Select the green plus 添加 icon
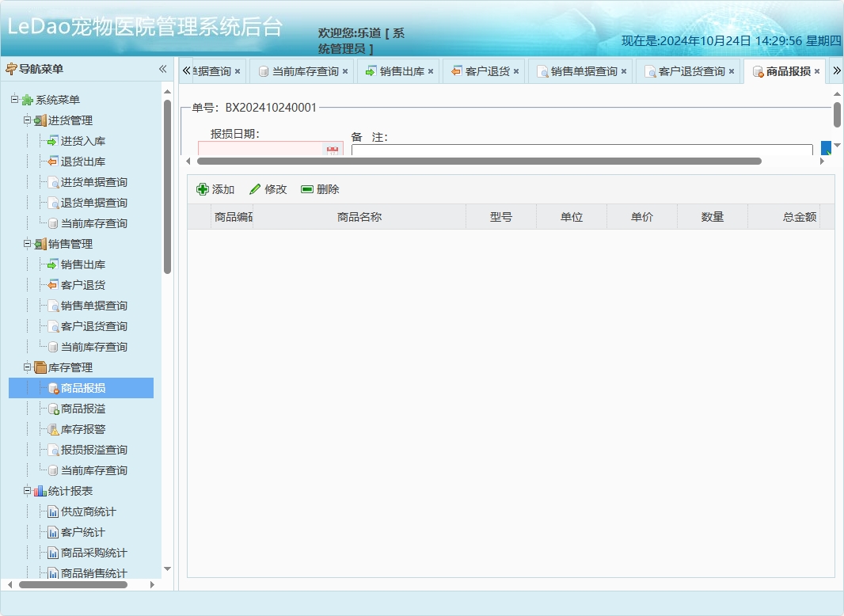 [x=203, y=189]
